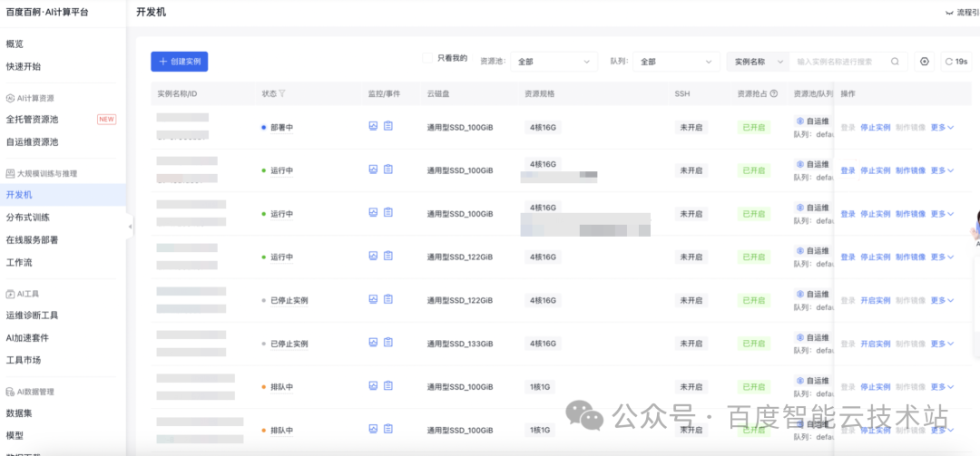Tick the 只看我的 checkbox
Image resolution: width=980 pixels, height=456 pixels.
(427, 58)
